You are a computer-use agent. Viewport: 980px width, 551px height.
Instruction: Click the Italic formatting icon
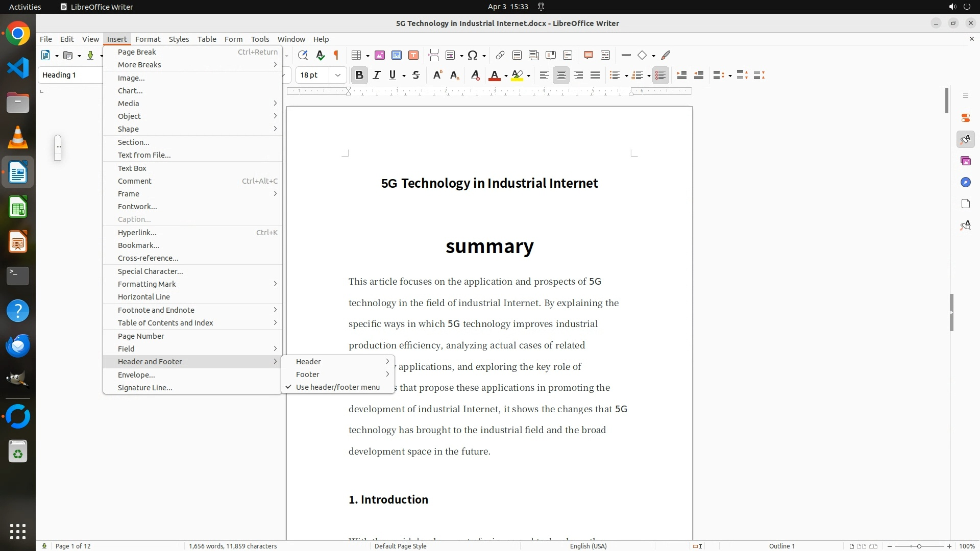[x=376, y=76]
